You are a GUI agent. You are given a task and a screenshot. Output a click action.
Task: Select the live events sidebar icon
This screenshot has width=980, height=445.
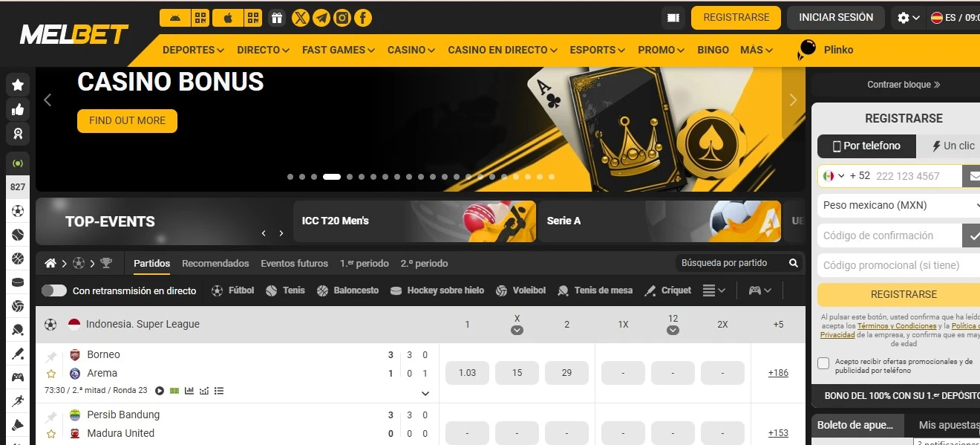18,163
